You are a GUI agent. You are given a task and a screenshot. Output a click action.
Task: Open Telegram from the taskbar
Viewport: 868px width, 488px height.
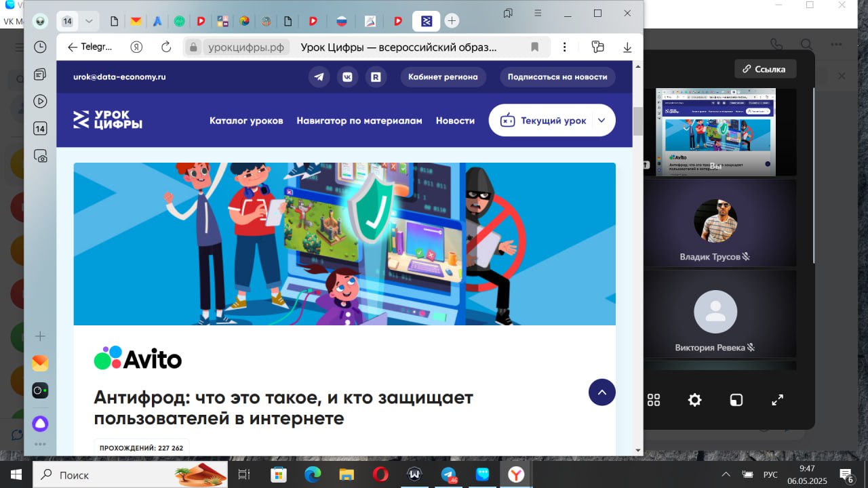tap(448, 474)
